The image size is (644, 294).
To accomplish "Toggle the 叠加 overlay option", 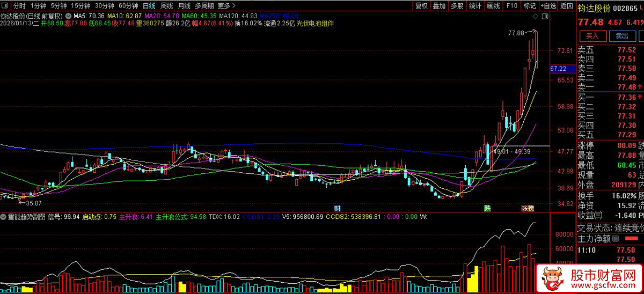I will pyautogui.click(x=439, y=6).
